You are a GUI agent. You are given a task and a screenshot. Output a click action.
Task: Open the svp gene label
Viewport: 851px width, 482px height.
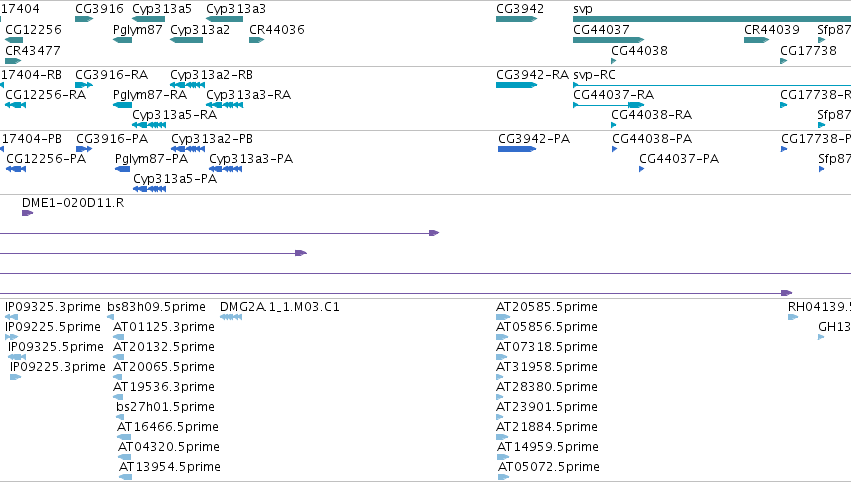coord(583,9)
